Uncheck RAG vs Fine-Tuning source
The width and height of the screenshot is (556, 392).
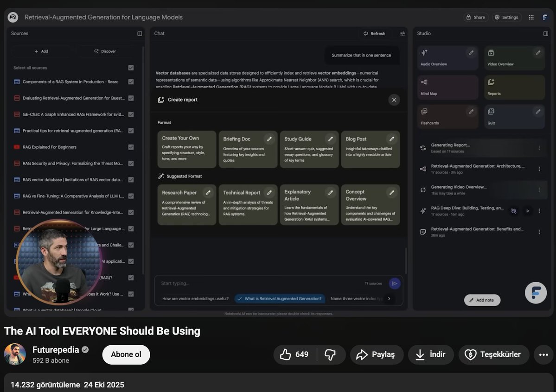131,196
